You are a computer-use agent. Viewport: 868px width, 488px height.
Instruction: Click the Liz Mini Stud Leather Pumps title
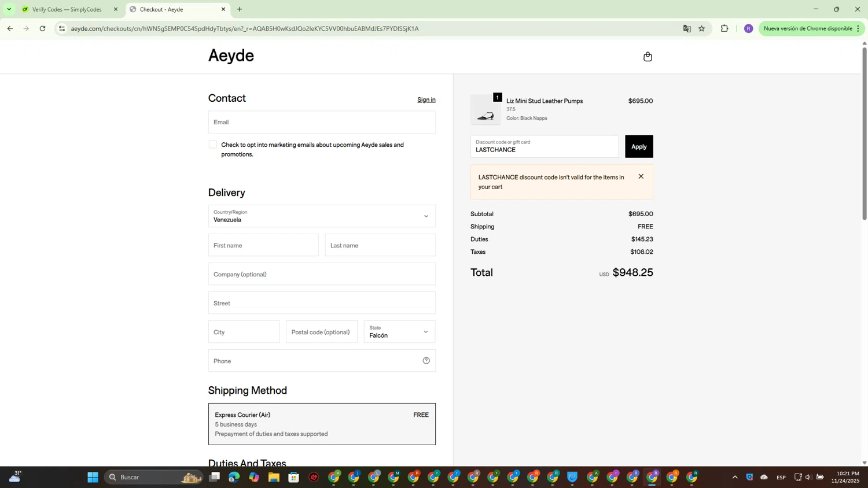tap(545, 101)
